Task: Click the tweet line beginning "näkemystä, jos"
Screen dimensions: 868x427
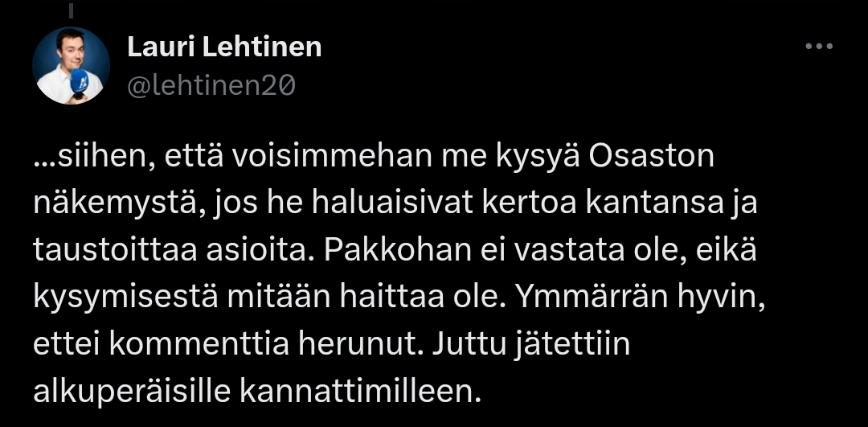Action: pyautogui.click(x=395, y=204)
